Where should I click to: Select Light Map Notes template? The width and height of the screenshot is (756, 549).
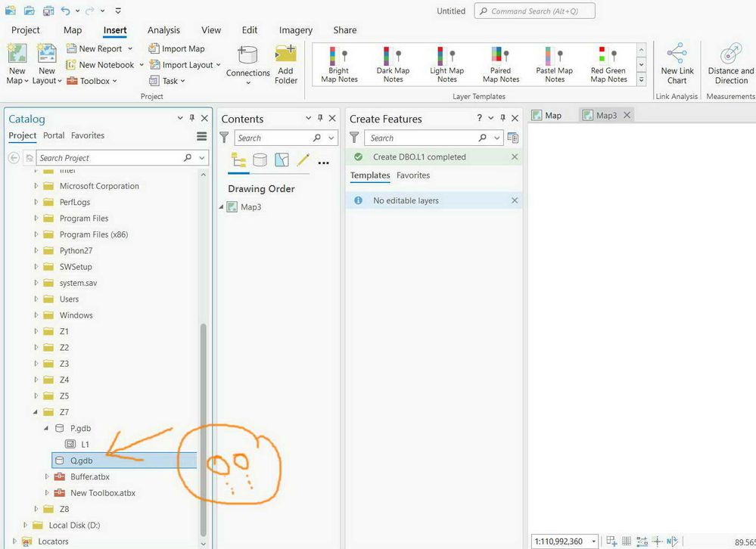(x=447, y=65)
